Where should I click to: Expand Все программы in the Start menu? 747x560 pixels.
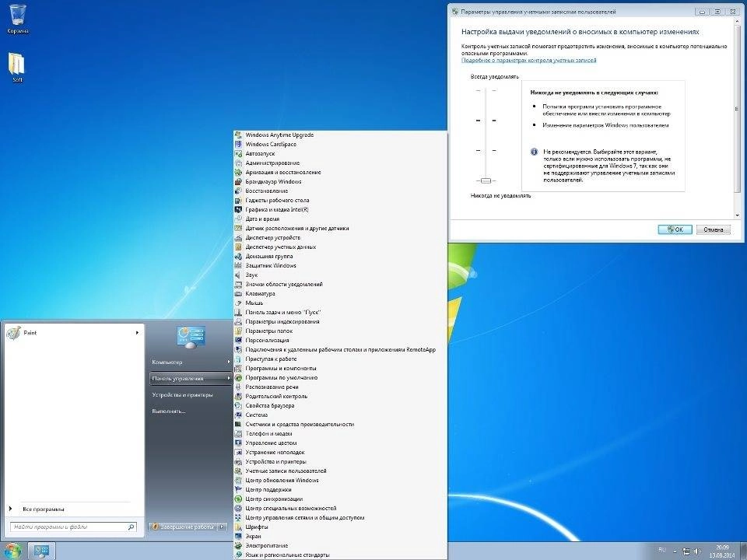click(43, 509)
